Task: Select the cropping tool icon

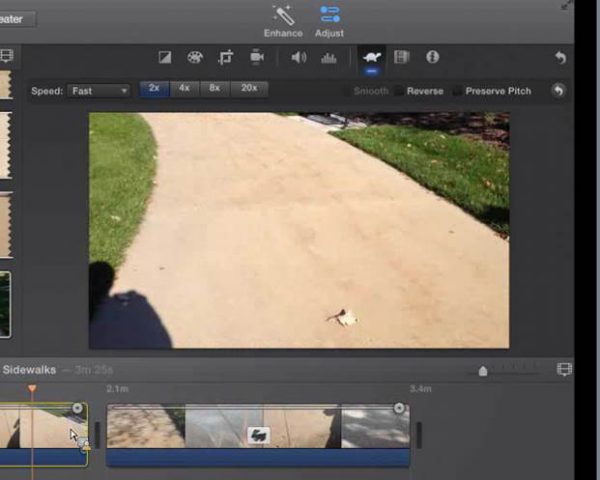Action: tap(226, 58)
